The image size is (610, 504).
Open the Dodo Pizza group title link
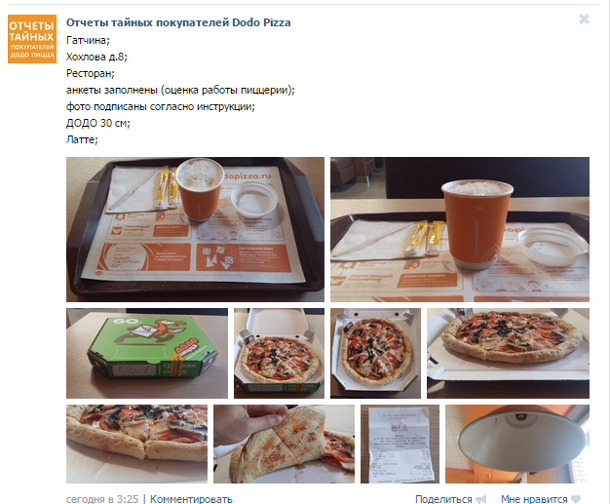(x=178, y=23)
